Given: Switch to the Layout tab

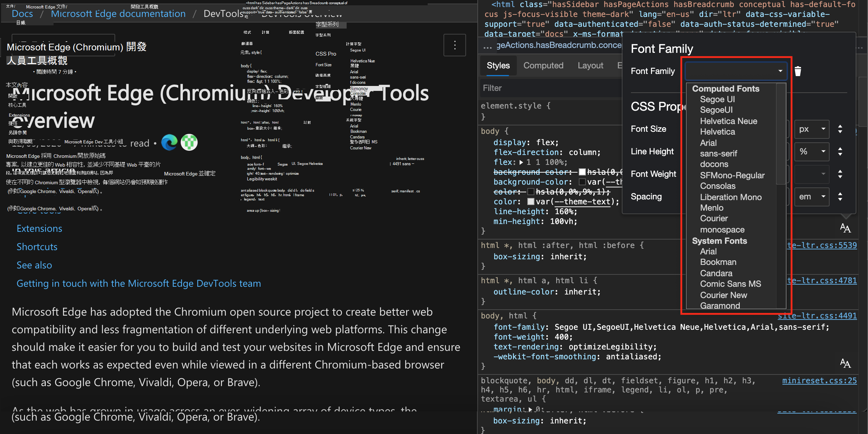Looking at the screenshot, I should [590, 66].
